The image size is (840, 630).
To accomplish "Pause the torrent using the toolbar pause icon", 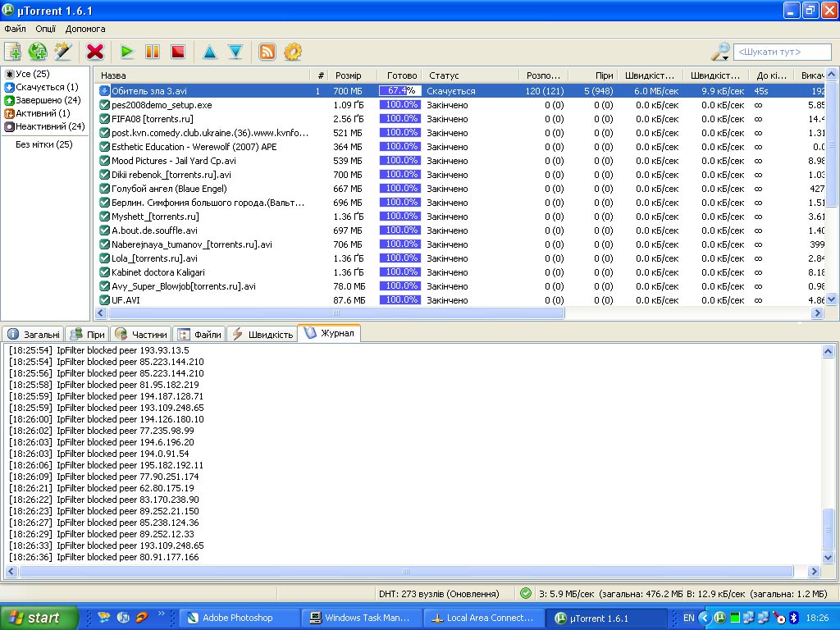I will (152, 52).
